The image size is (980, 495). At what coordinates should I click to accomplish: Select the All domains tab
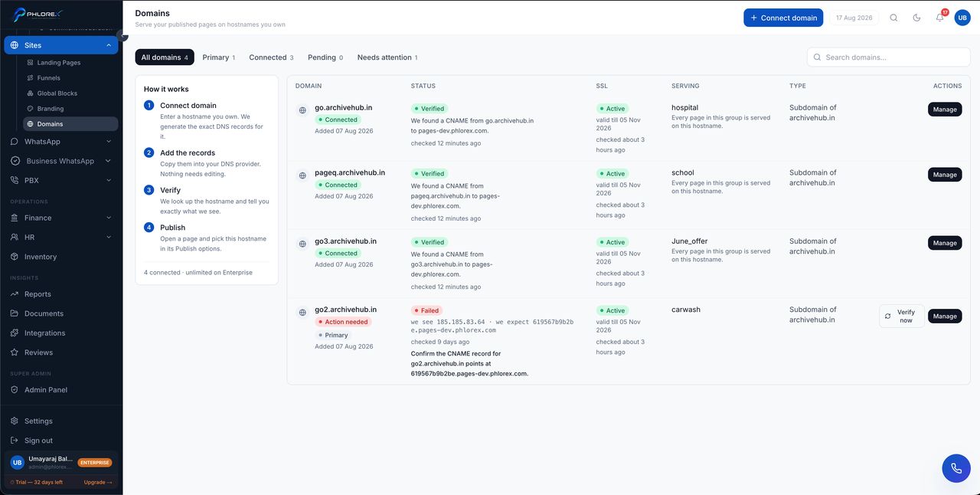click(165, 57)
